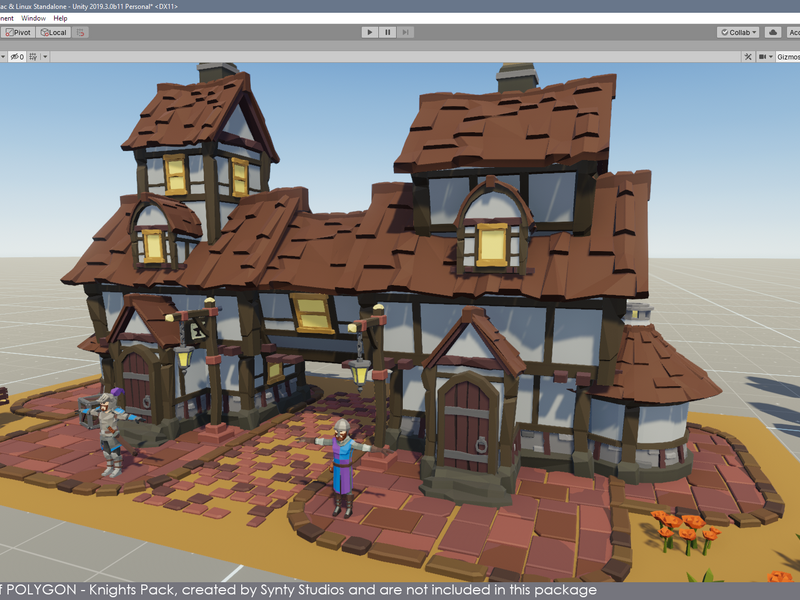
Task: Click the Pause button
Action: coord(387,32)
